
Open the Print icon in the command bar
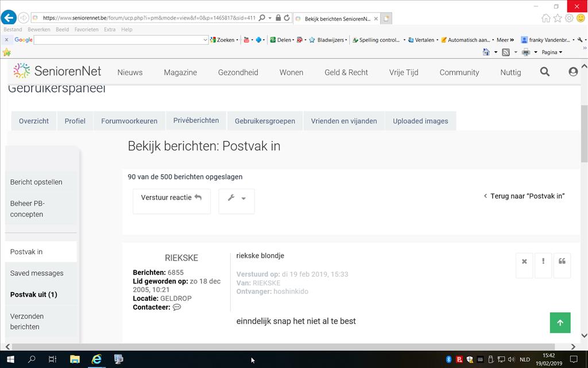pos(527,52)
